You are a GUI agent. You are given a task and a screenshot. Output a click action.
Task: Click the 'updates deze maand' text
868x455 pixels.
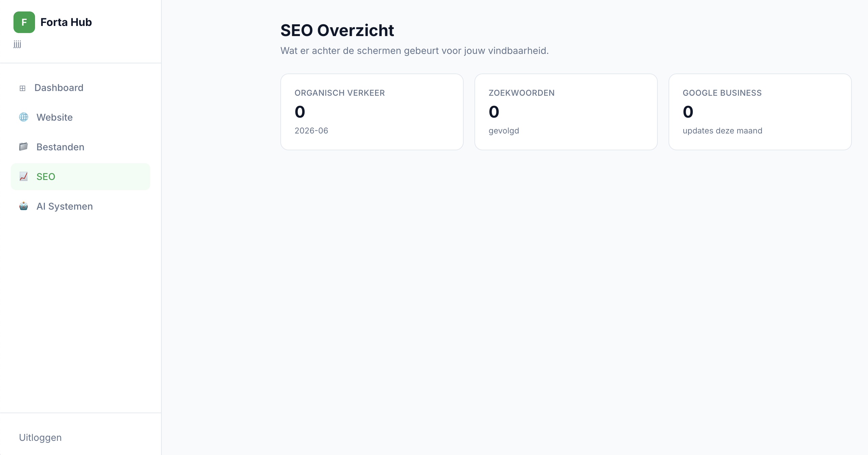tap(722, 131)
